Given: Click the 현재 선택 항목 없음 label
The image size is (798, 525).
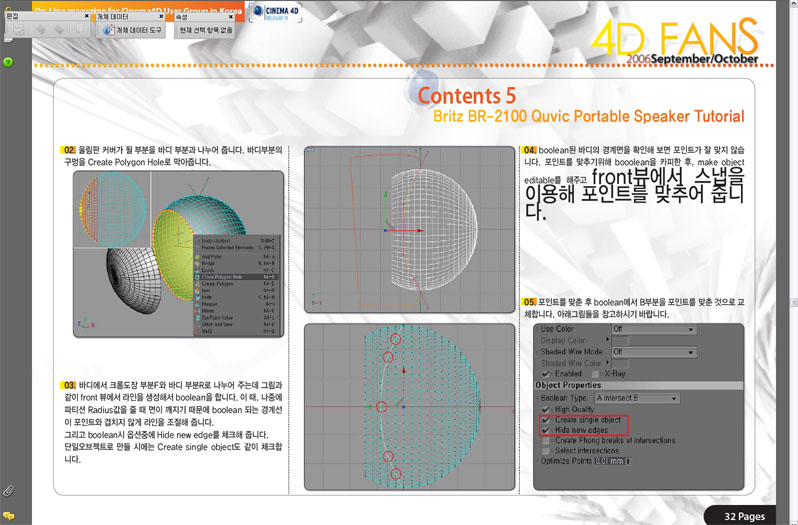Looking at the screenshot, I should click(206, 30).
